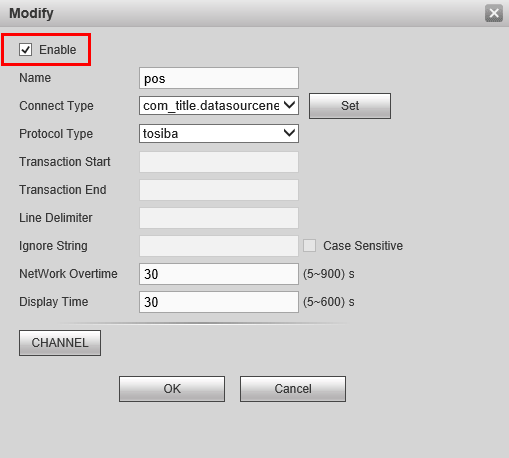The width and height of the screenshot is (509, 458).
Task: Select the Transaction Start input box
Action: click(x=219, y=162)
